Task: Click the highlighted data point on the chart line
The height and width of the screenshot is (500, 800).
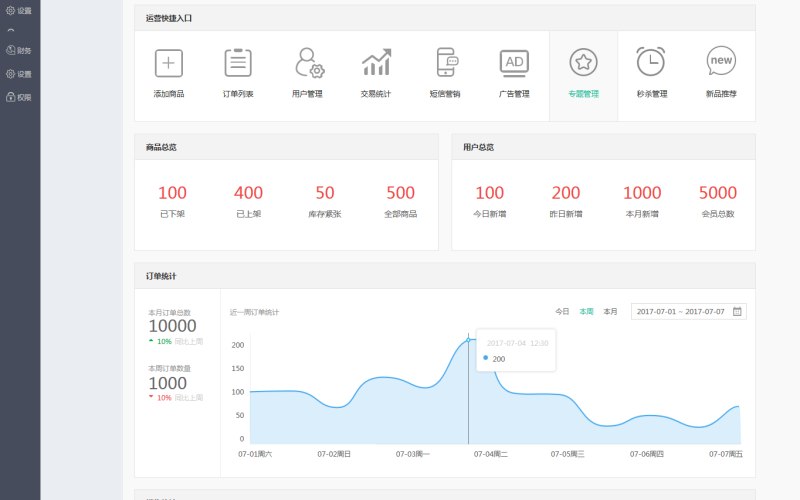Action: point(468,340)
